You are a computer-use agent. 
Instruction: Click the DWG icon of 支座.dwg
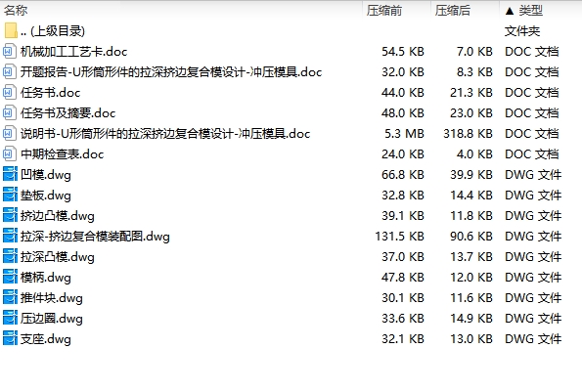coord(10,338)
